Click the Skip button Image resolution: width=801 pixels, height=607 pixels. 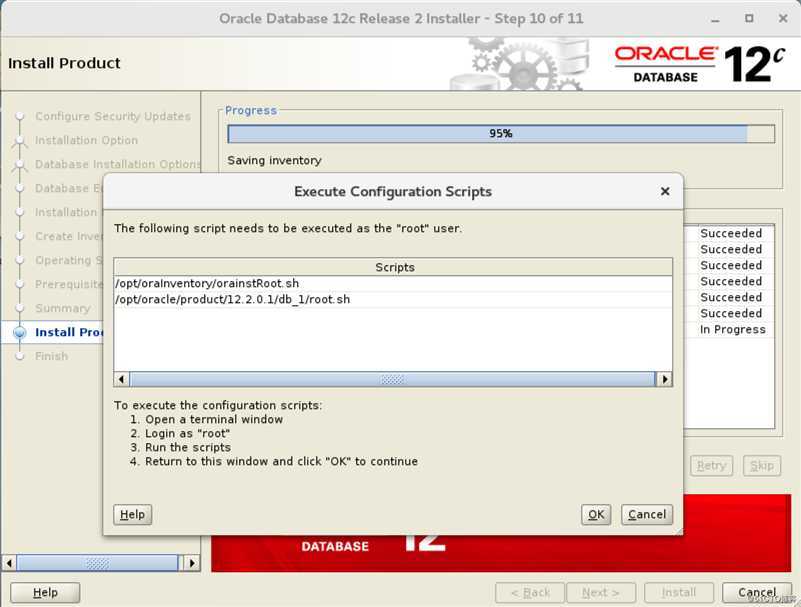762,465
